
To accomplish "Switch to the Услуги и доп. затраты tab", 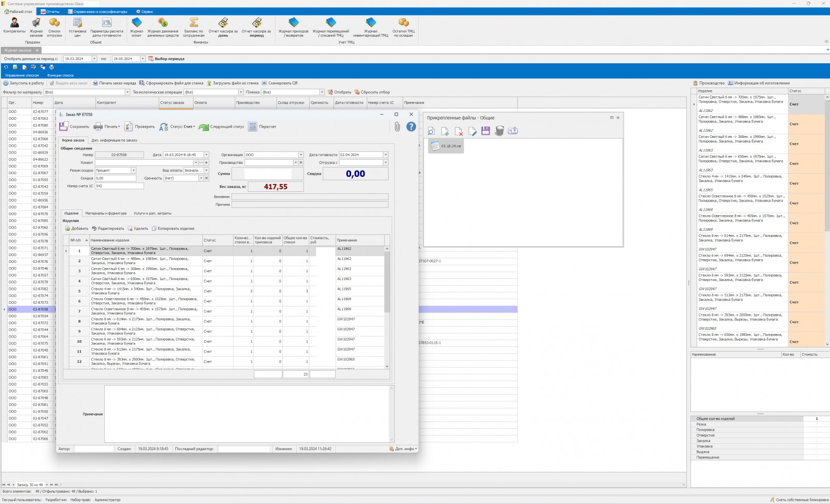I will click(153, 213).
